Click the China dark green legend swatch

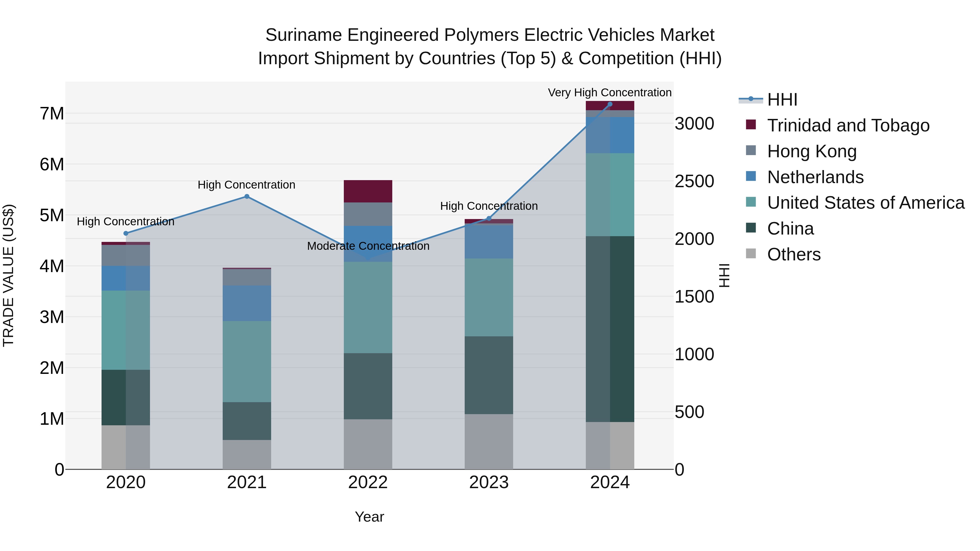point(751,228)
